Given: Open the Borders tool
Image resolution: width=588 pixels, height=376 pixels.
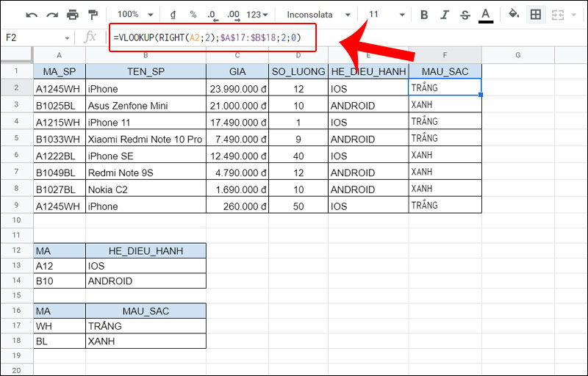Looking at the screenshot, I should pyautogui.click(x=536, y=15).
